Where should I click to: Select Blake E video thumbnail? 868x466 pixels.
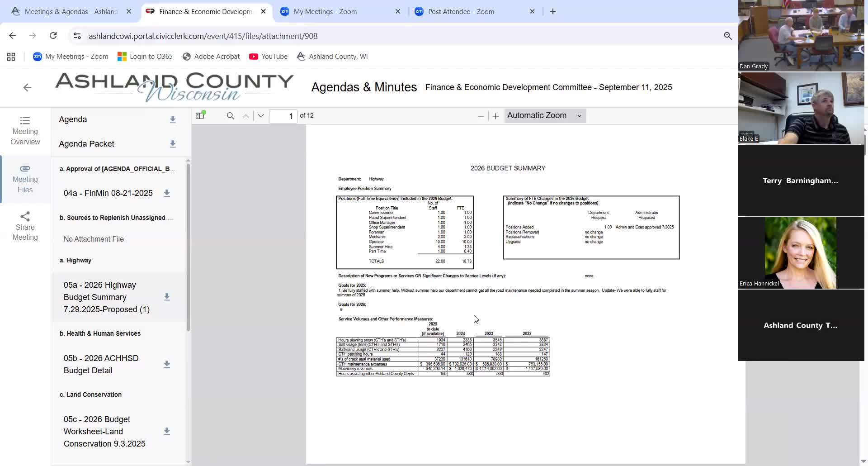tap(801, 108)
